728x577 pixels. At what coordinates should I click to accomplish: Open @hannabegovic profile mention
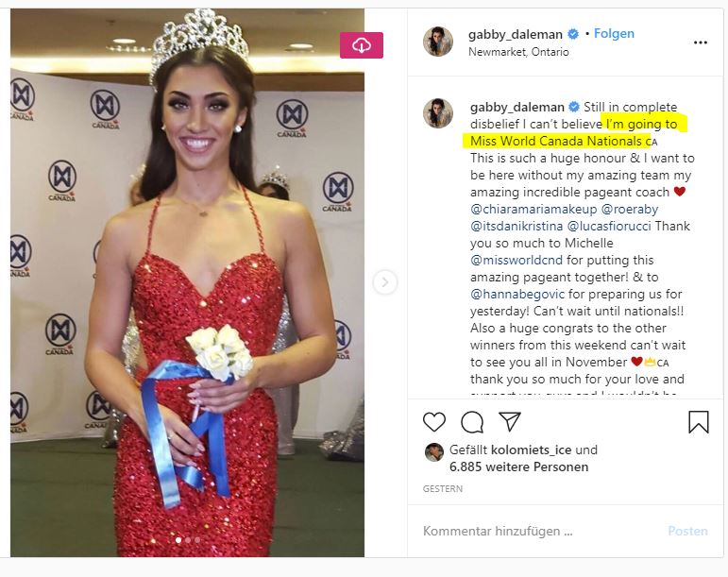[x=517, y=294]
